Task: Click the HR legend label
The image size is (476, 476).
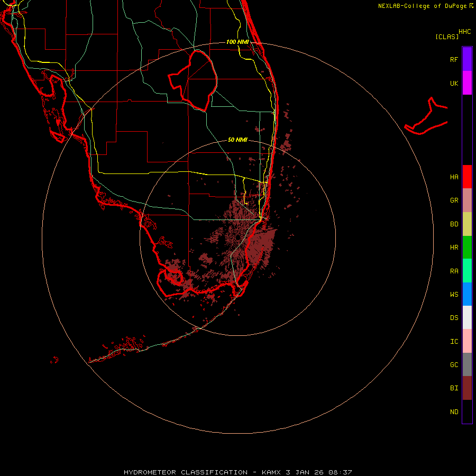Action: point(454,247)
